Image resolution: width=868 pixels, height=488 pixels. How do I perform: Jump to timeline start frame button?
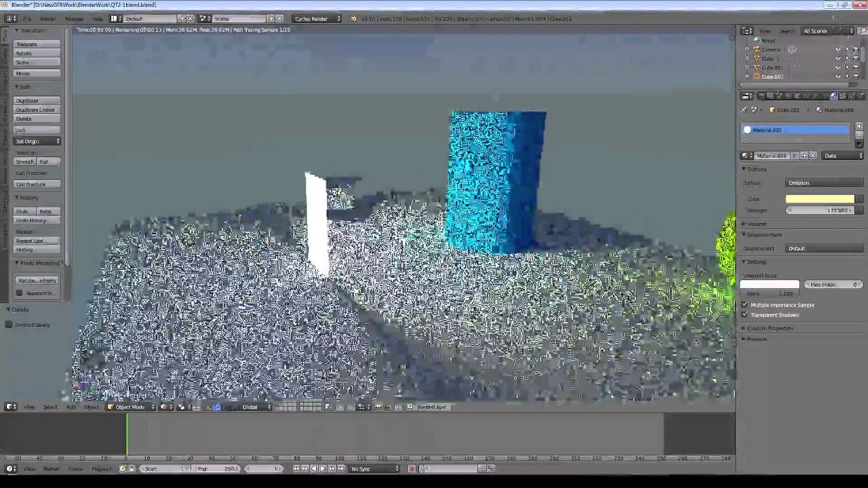pyautogui.click(x=296, y=468)
